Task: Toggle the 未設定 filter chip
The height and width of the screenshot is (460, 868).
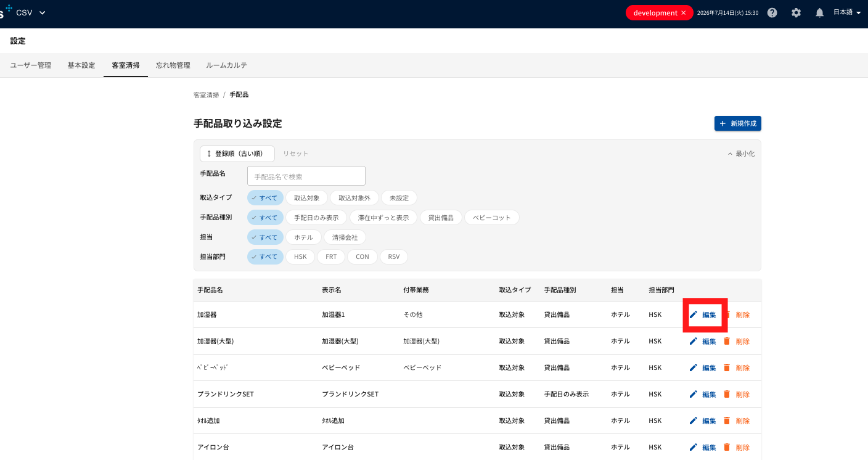Action: pyautogui.click(x=399, y=198)
